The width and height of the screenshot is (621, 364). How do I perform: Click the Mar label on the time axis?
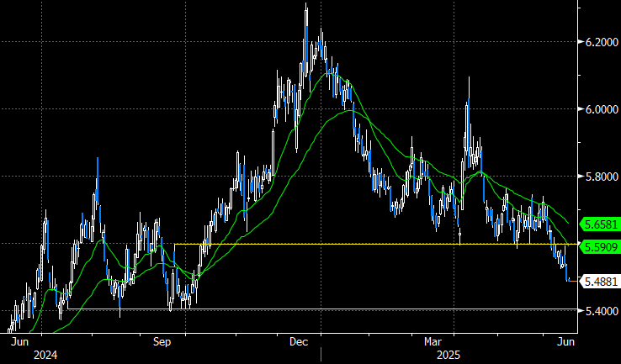[x=433, y=342]
